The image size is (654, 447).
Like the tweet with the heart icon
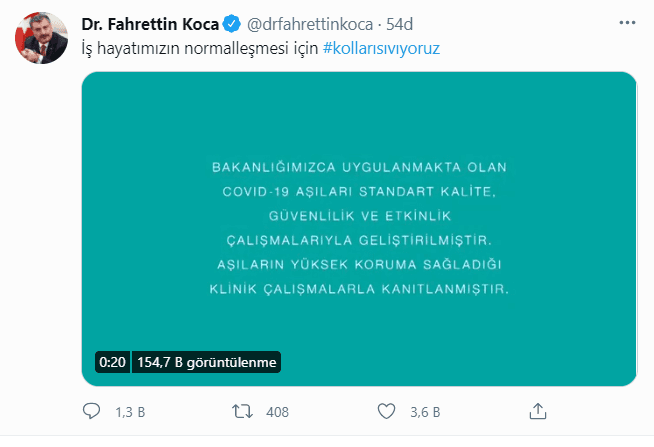pyautogui.click(x=388, y=410)
